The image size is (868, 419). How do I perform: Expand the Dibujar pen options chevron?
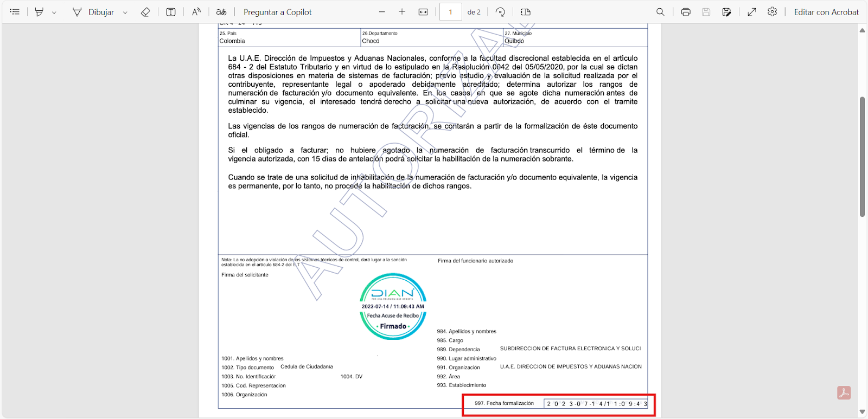pyautogui.click(x=125, y=12)
